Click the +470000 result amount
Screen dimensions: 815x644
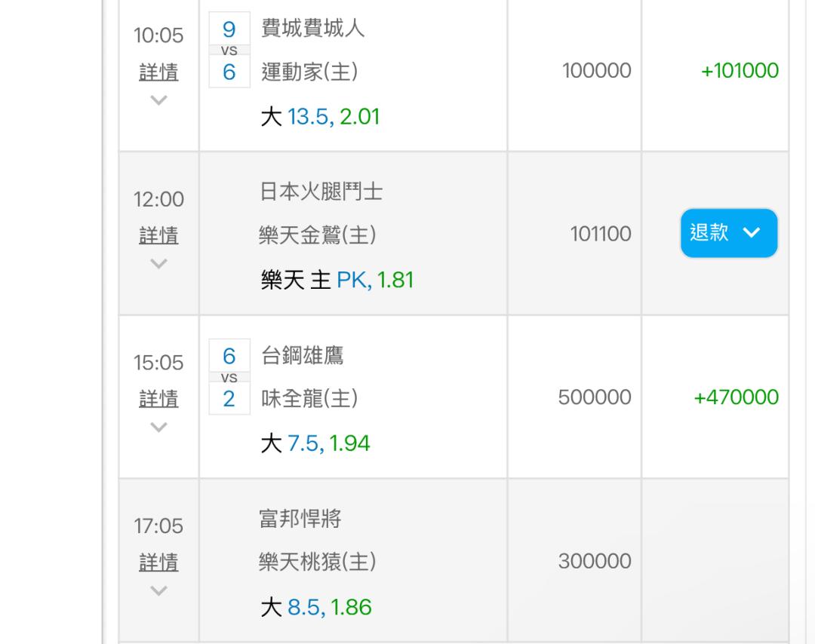click(x=736, y=397)
